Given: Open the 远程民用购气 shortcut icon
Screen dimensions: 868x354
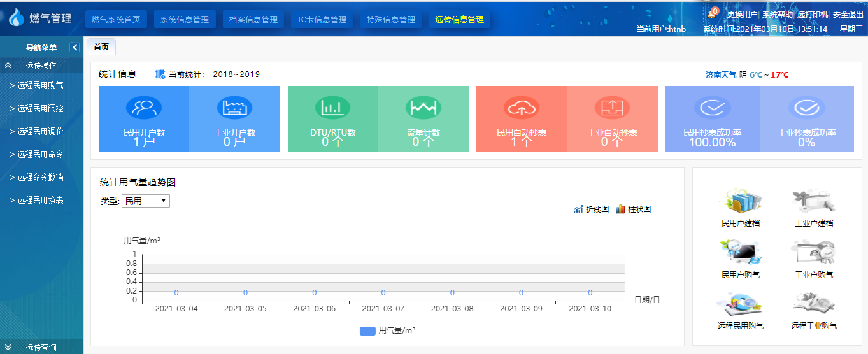Looking at the screenshot, I should coord(740,304).
